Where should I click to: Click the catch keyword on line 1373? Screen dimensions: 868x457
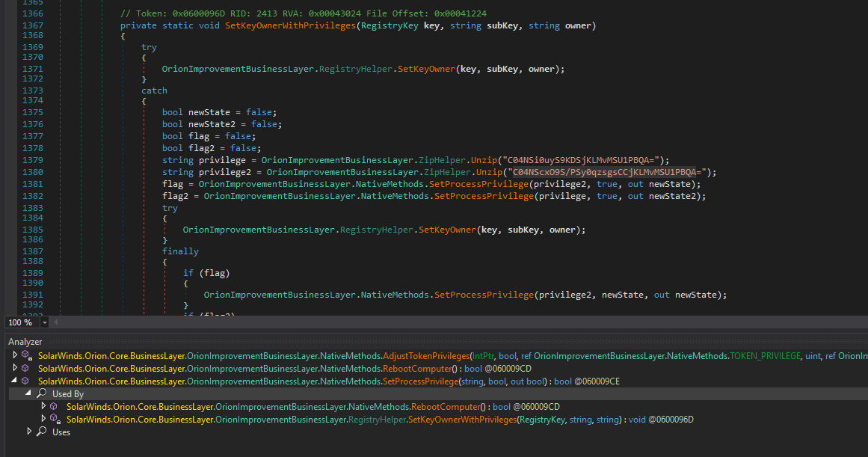tap(154, 91)
